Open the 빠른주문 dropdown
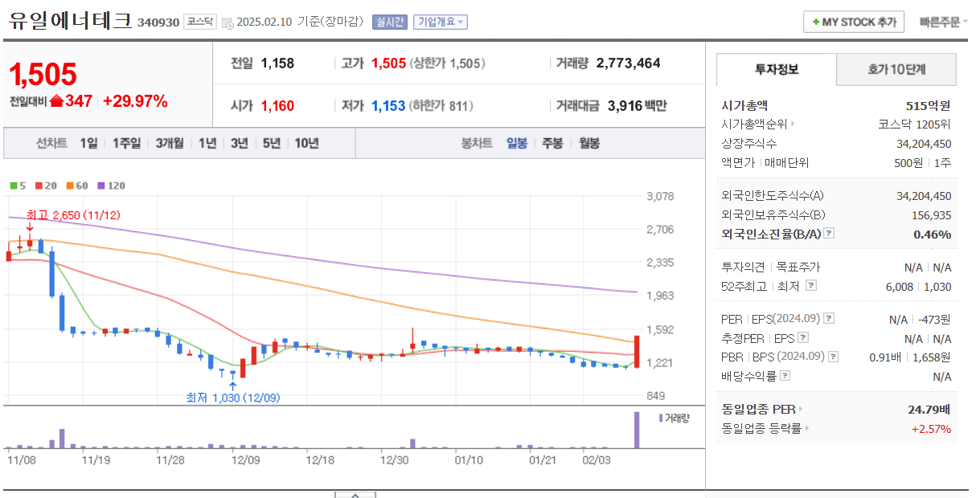 point(944,22)
